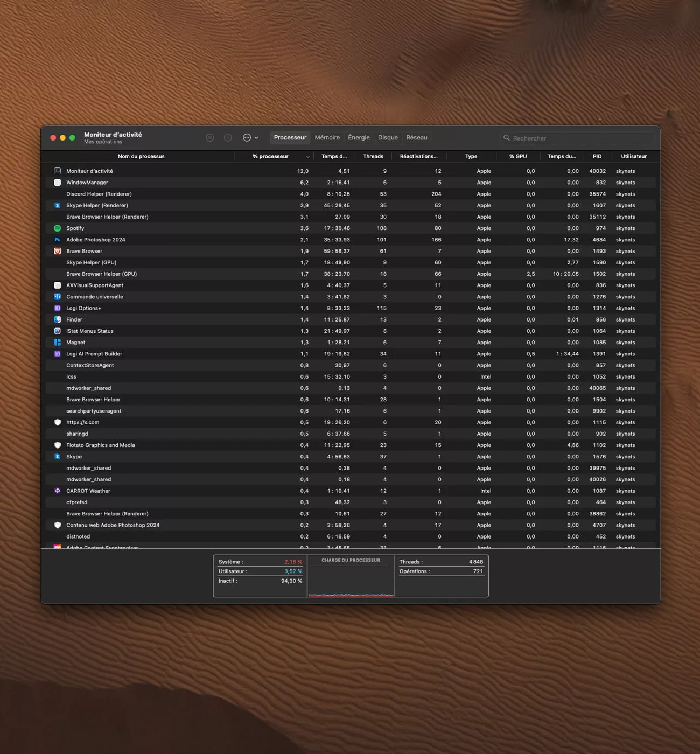Select the Discord Helper (Renderer) row

351,194
